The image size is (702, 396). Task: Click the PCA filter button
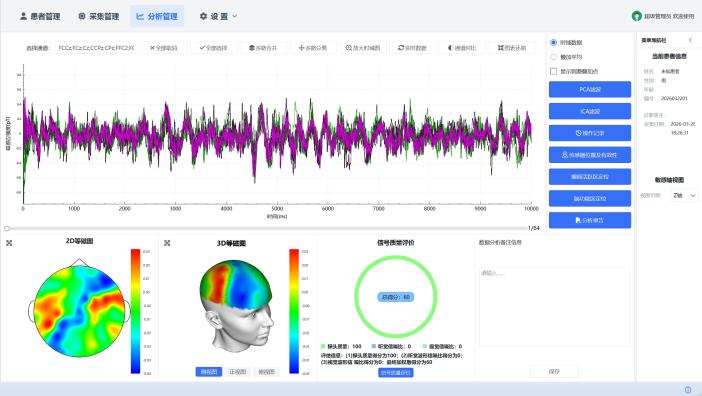[x=590, y=89]
